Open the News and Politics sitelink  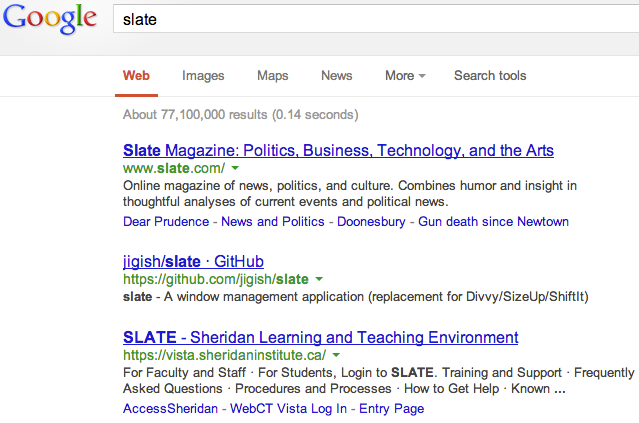click(273, 222)
